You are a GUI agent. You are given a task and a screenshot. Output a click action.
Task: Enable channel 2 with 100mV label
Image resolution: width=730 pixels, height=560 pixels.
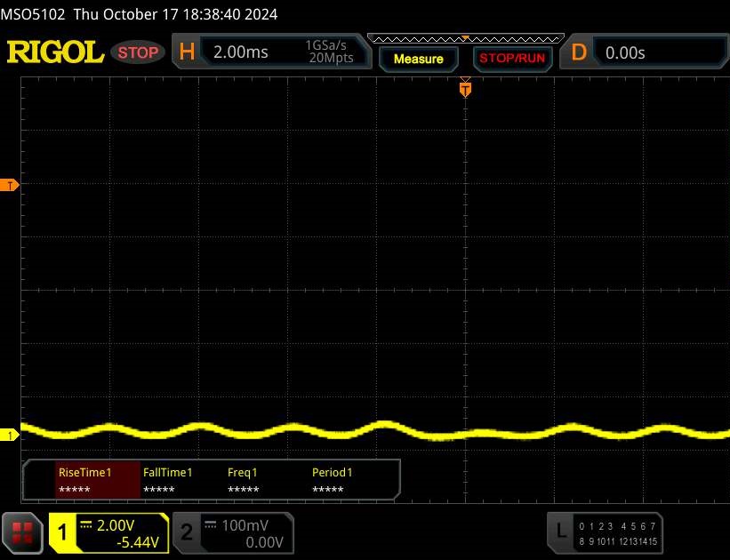tap(187, 532)
